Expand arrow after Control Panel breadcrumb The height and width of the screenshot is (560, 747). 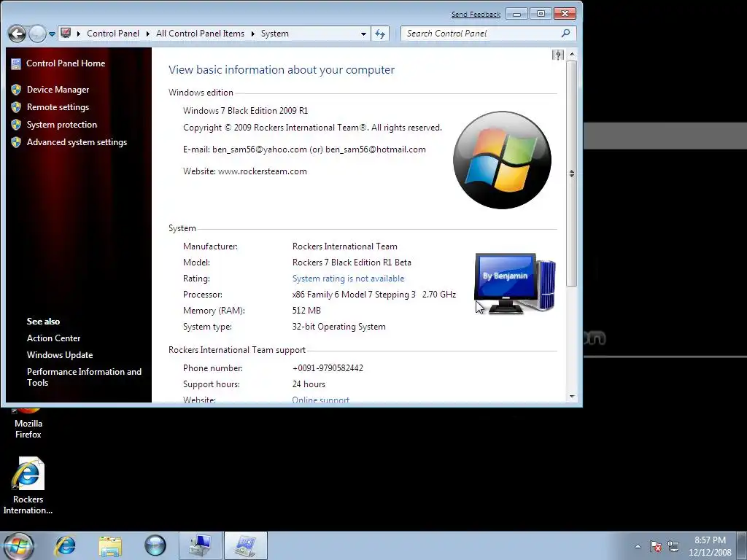pyautogui.click(x=147, y=34)
